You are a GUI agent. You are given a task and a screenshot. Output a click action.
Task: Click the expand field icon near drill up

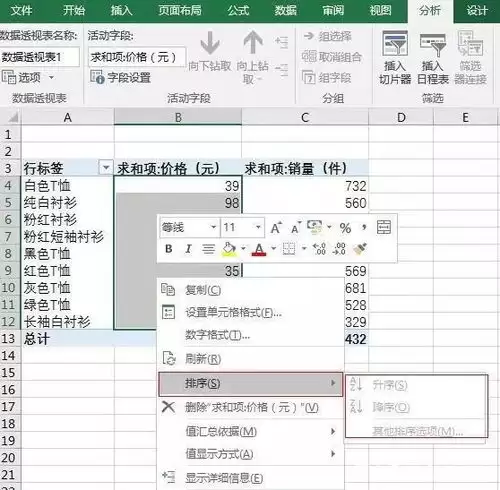pyautogui.click(x=282, y=43)
